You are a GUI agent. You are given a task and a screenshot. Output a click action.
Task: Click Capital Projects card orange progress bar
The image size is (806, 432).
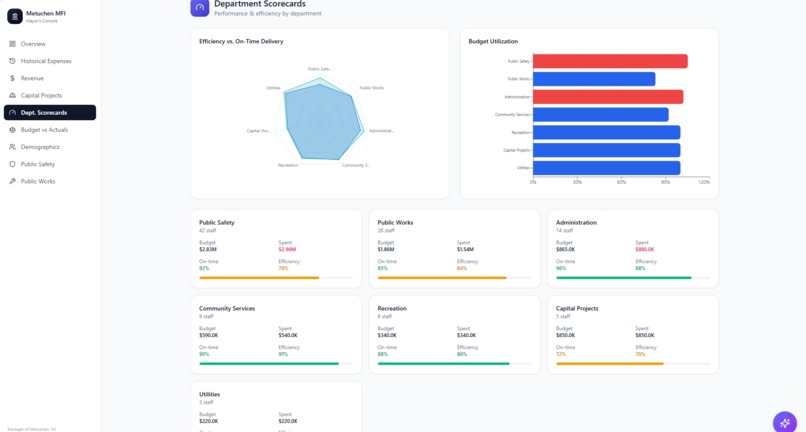point(633,364)
